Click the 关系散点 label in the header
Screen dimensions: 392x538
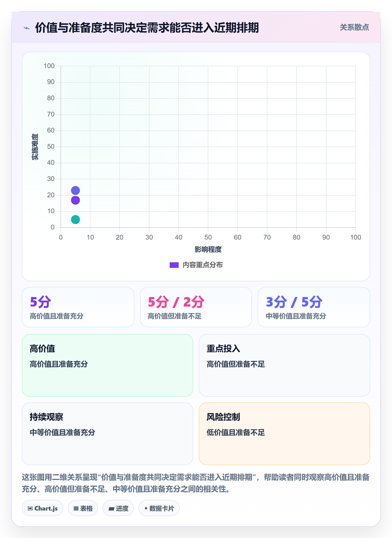(354, 27)
